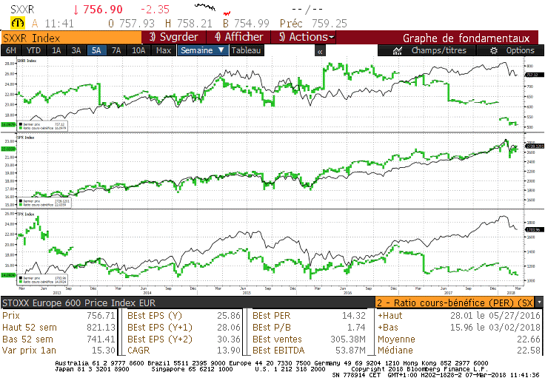545x392 pixels.
Task: Click the Bas 52 sem value 741.41
Action: (101, 339)
